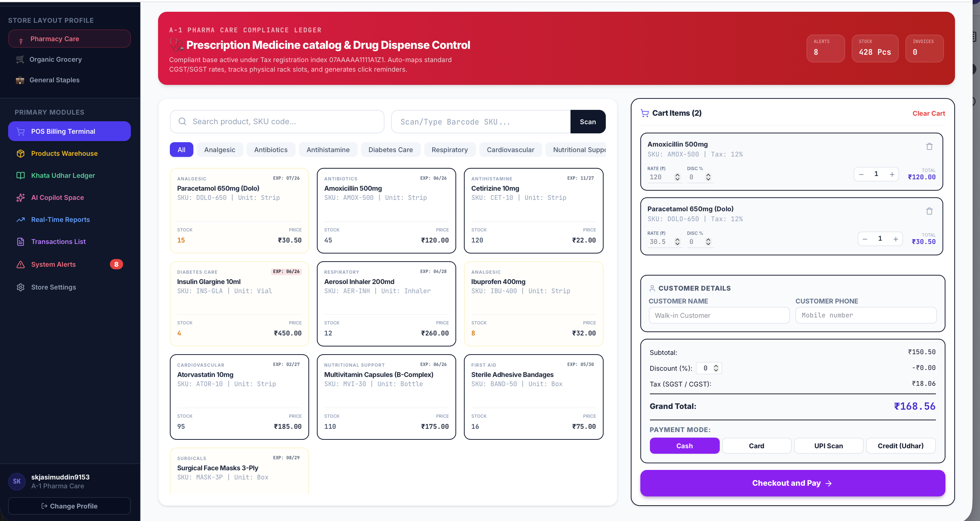
Task: Click the red alerts badge showing 8
Action: (117, 264)
